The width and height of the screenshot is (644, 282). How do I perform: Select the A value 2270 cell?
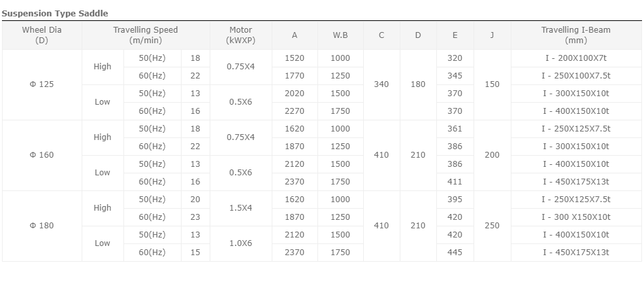coord(295,111)
